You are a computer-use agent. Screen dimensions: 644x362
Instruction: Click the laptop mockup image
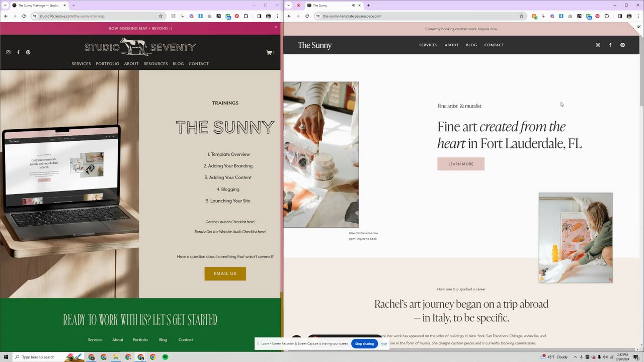click(69, 184)
